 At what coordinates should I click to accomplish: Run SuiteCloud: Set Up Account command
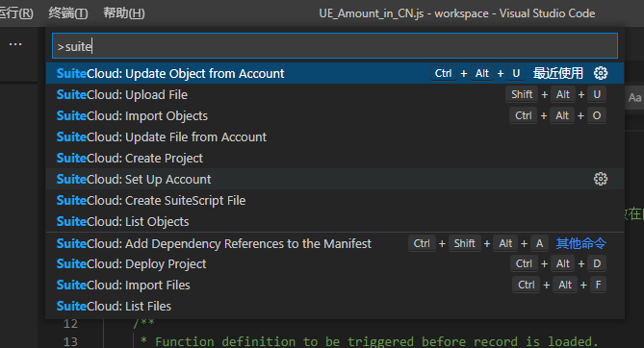tap(335, 180)
